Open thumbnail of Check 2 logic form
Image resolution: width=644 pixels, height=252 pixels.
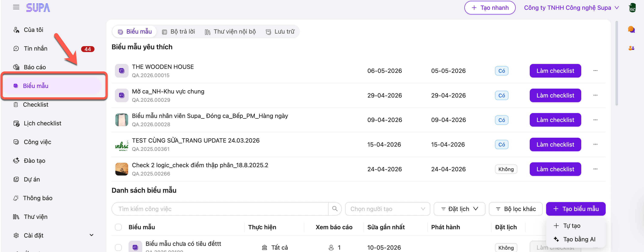pos(122,169)
